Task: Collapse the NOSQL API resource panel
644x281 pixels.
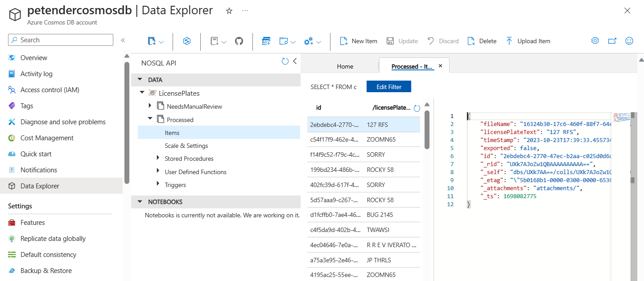Action: pyautogui.click(x=295, y=61)
